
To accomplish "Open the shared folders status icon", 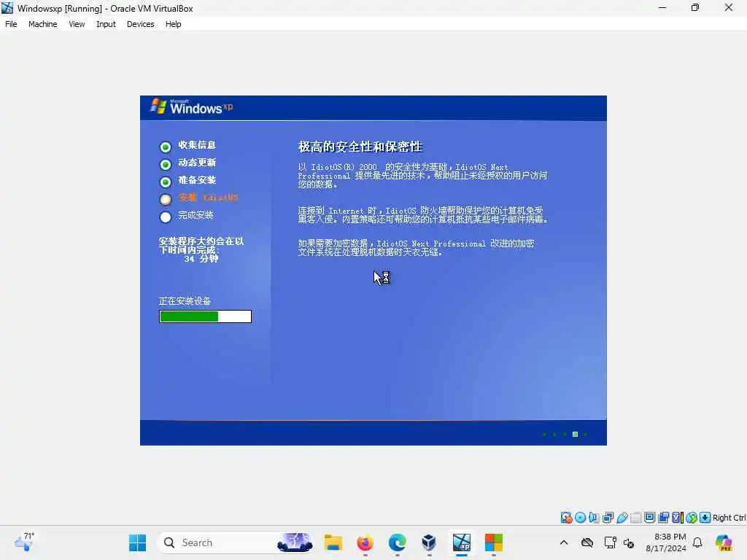I will 636,518.
